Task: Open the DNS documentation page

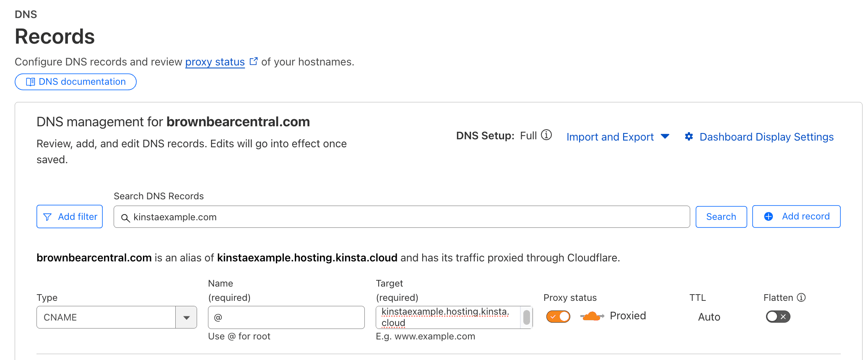Action: 75,81
